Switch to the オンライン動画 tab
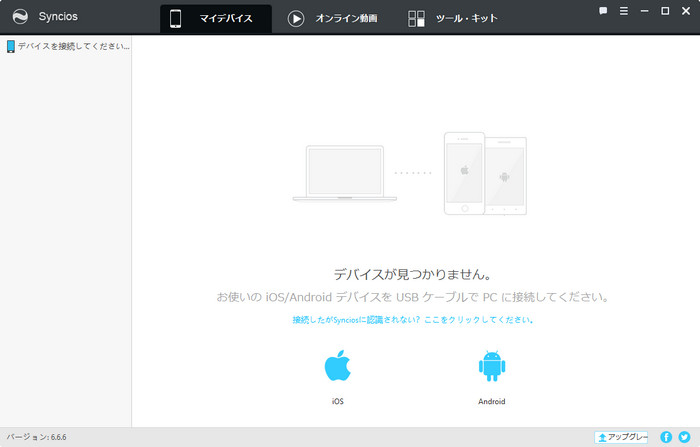Screen dimensions: 700x447 click(x=333, y=18)
